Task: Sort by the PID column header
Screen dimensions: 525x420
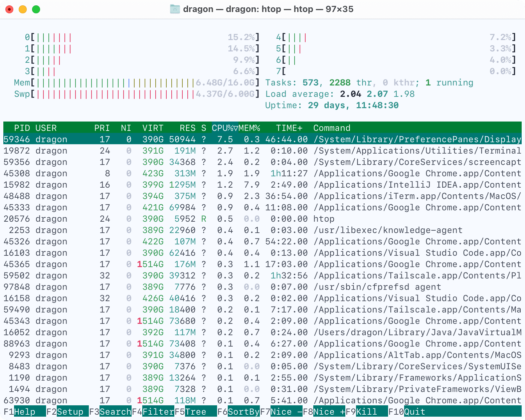Action: tap(22, 128)
